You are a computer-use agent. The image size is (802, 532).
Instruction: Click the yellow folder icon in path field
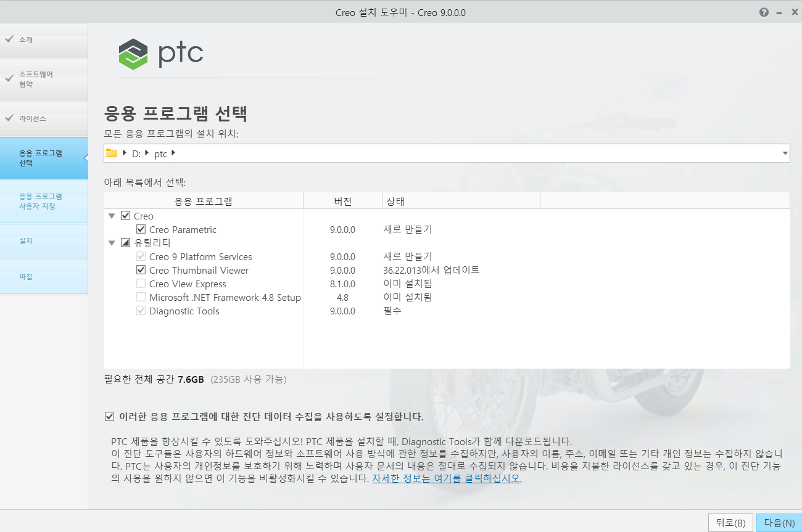112,153
